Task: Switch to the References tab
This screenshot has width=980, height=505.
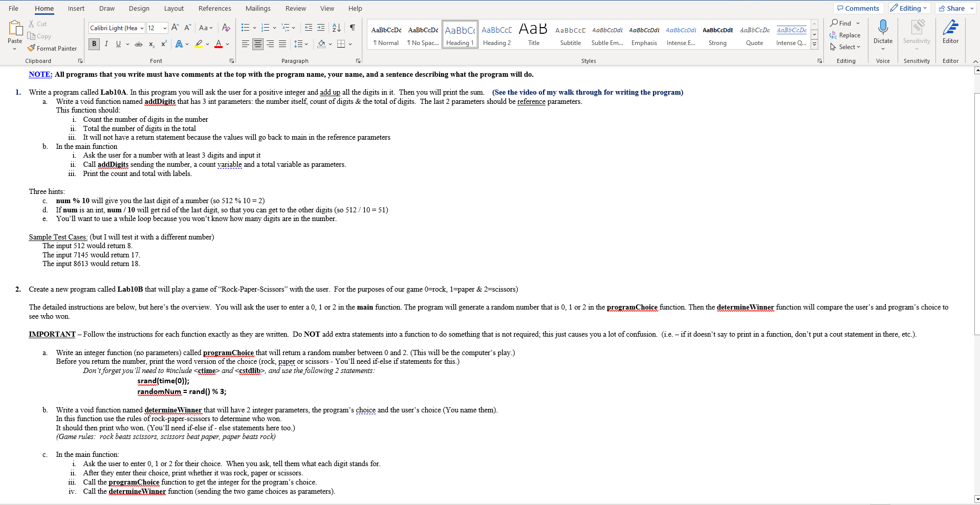Action: coord(214,8)
